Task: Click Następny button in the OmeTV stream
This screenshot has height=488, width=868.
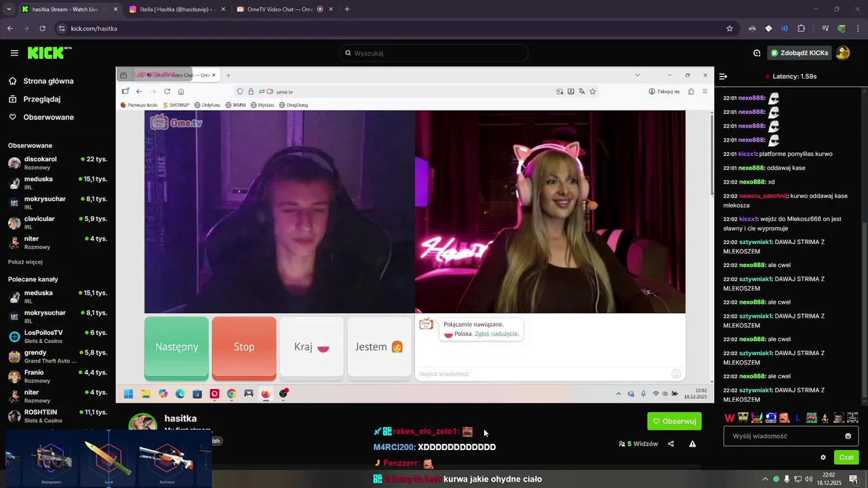Action: coord(176,347)
